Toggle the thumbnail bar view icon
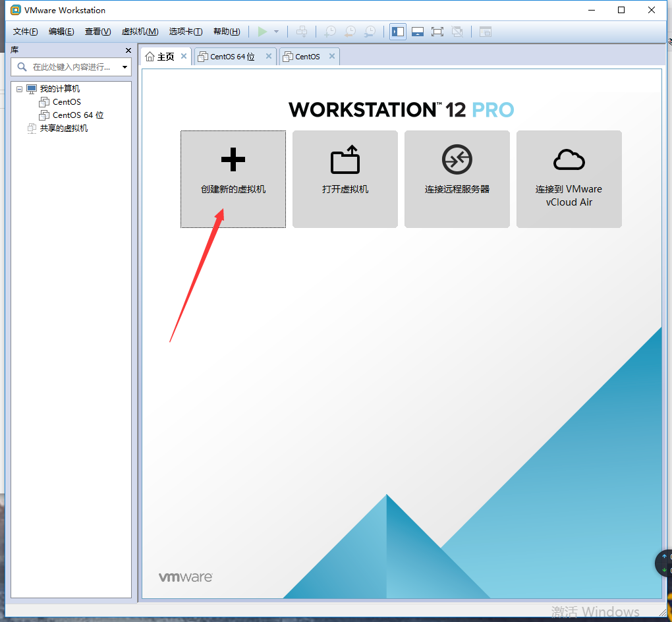Viewport: 672px width, 622px height. tap(418, 32)
